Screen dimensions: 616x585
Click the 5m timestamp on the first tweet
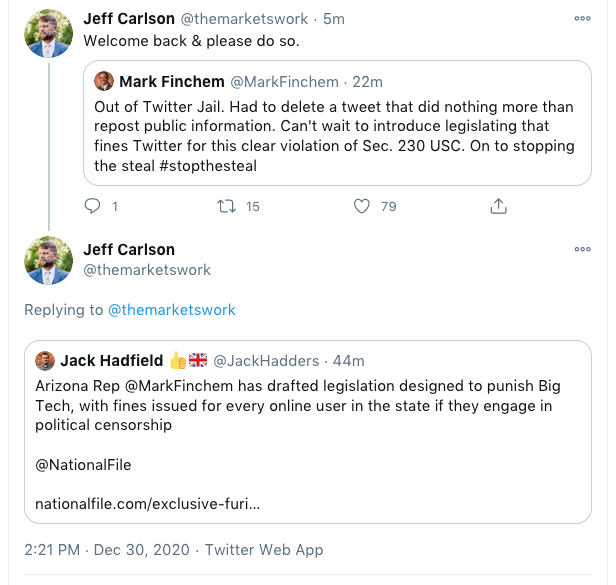tap(335, 20)
